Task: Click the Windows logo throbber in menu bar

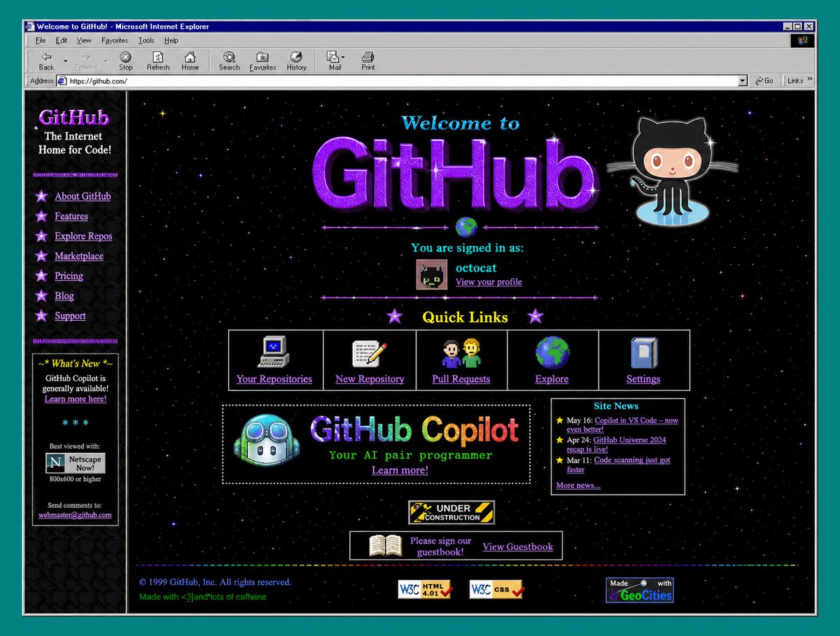Action: [x=802, y=41]
